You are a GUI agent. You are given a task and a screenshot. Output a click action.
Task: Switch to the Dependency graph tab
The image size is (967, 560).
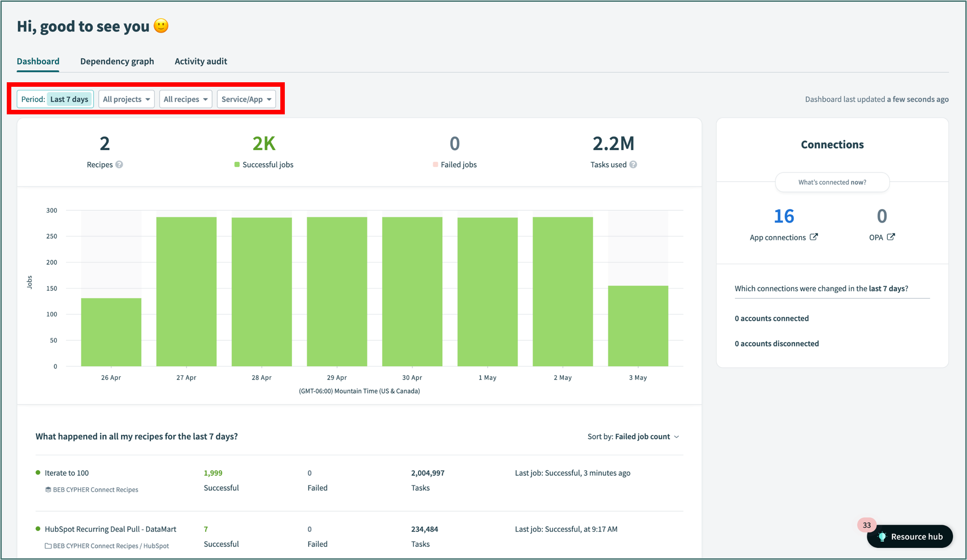(x=117, y=61)
